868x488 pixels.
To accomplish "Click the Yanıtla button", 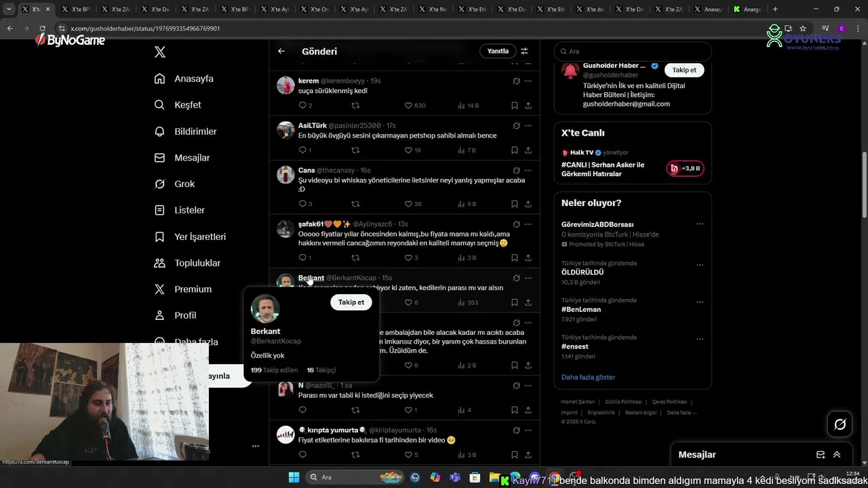I will [x=498, y=51].
